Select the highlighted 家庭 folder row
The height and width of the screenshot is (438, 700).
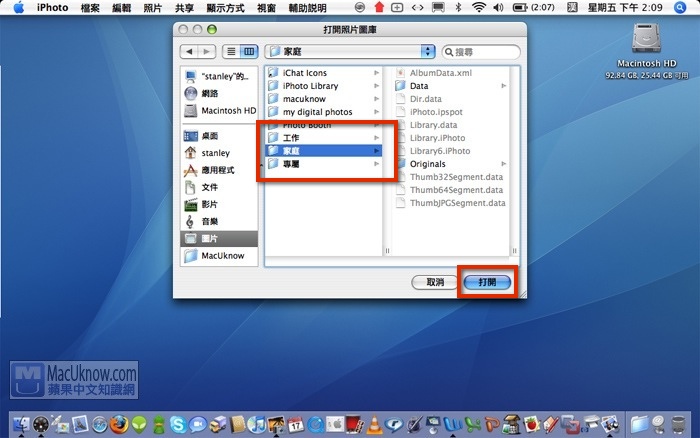pyautogui.click(x=324, y=150)
